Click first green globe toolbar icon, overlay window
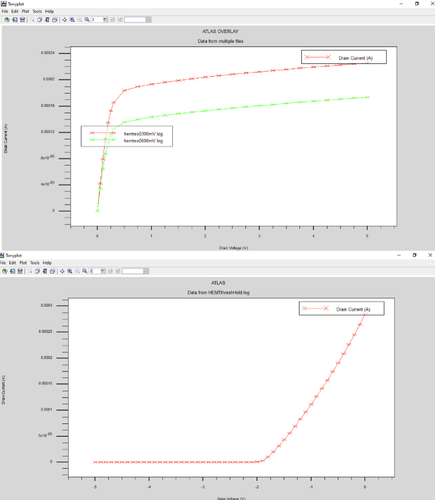The width and height of the screenshot is (435, 500). (7, 20)
